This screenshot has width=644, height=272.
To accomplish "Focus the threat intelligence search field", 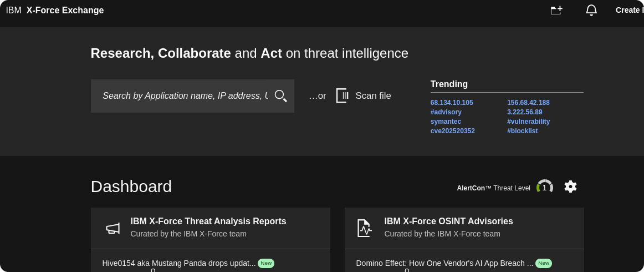I will coord(185,96).
